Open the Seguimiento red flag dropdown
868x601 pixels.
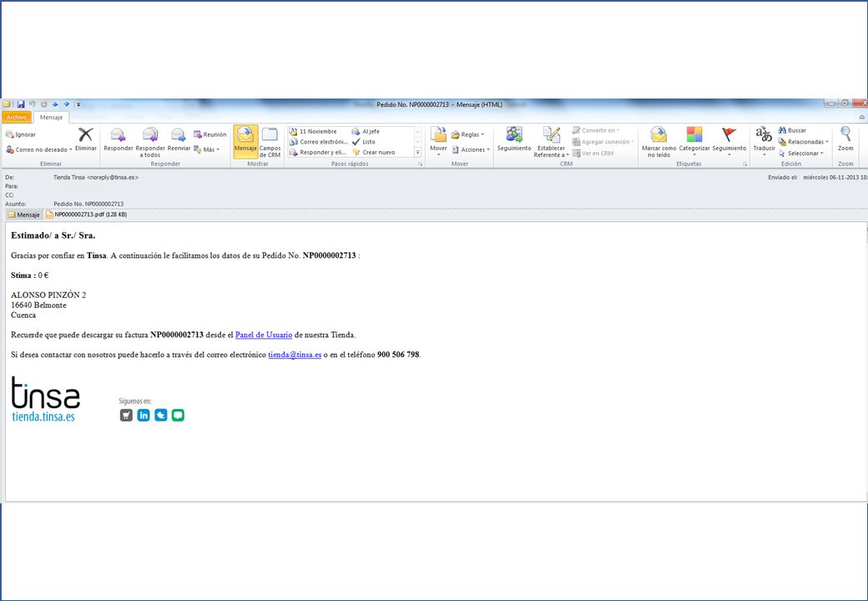tap(729, 142)
